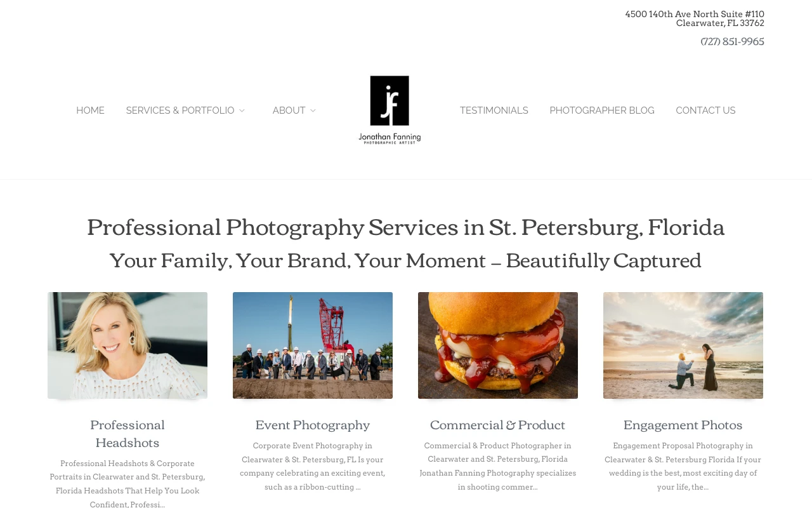
Task: Open the Home menu item
Action: coord(90,110)
